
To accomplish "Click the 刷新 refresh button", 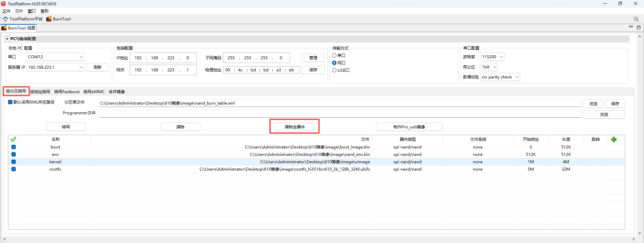I will pyautogui.click(x=98, y=67).
